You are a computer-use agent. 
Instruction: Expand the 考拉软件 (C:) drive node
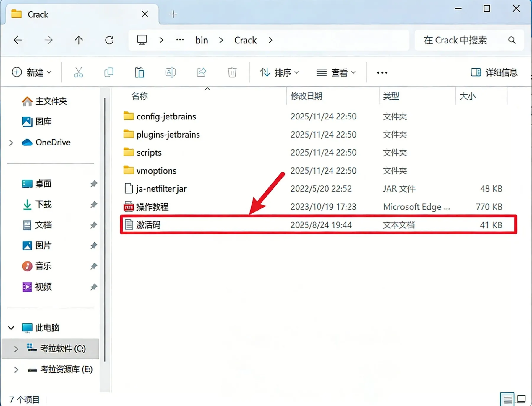(16, 349)
